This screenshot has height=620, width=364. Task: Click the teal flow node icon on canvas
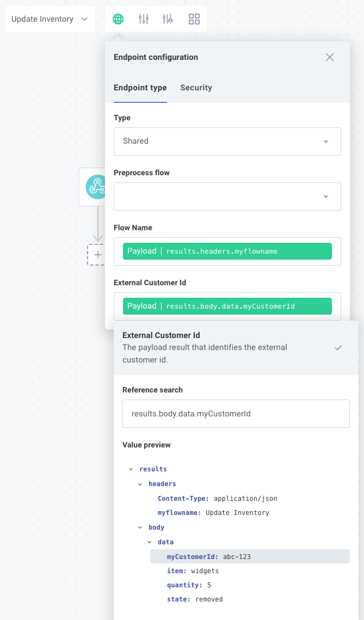coord(98,187)
